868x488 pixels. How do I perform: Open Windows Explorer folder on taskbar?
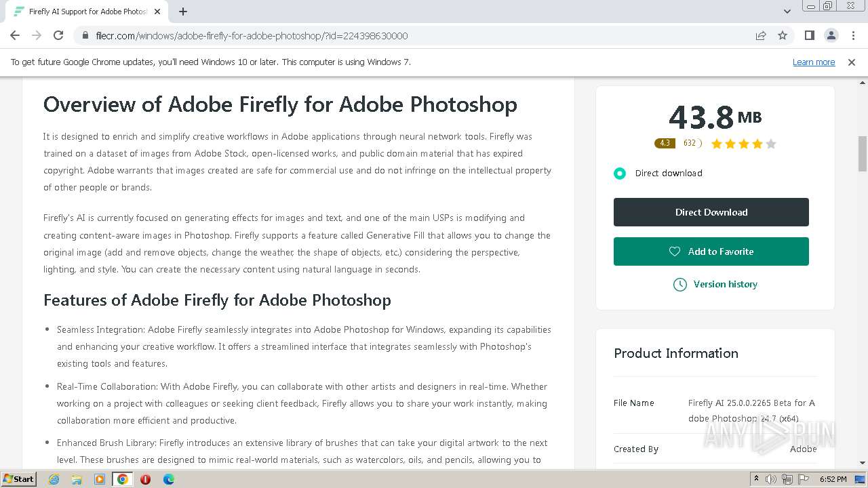pos(77,479)
